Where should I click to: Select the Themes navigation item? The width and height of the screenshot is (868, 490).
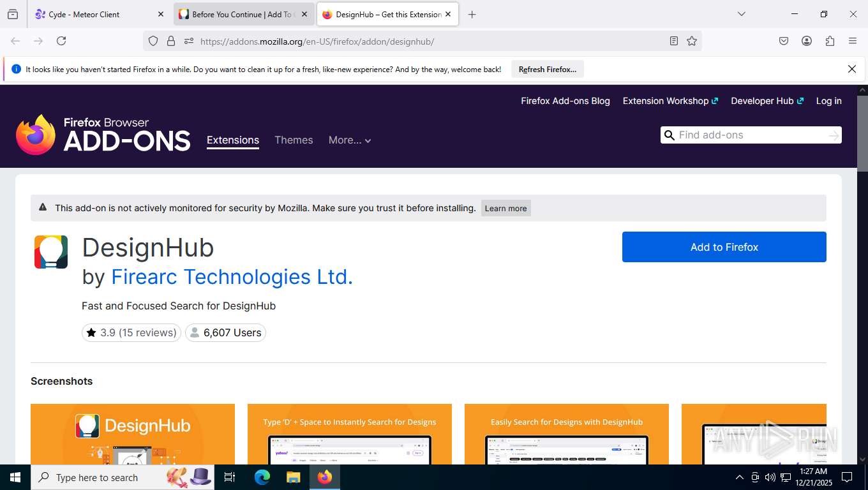click(294, 140)
